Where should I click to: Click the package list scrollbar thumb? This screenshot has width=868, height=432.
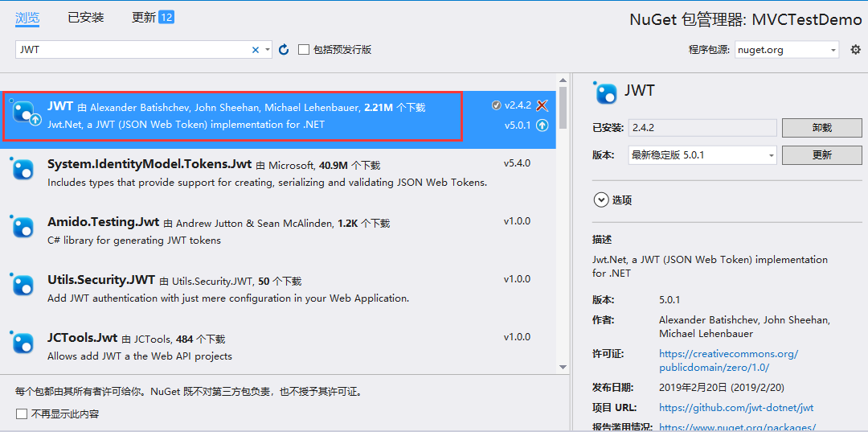click(x=563, y=107)
